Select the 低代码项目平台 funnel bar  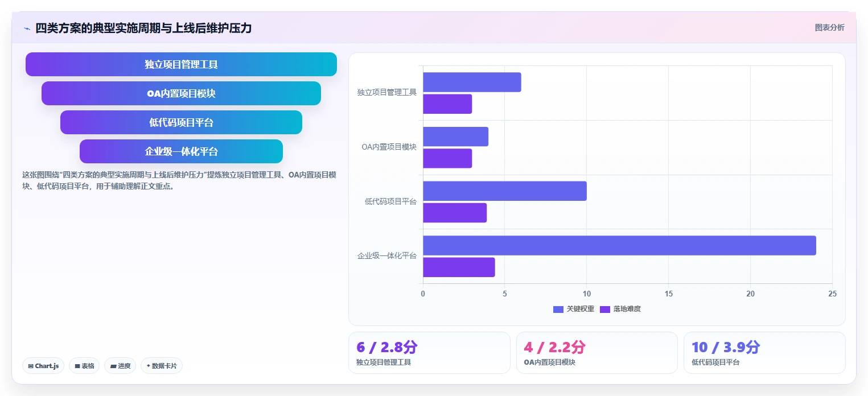pyautogui.click(x=181, y=122)
